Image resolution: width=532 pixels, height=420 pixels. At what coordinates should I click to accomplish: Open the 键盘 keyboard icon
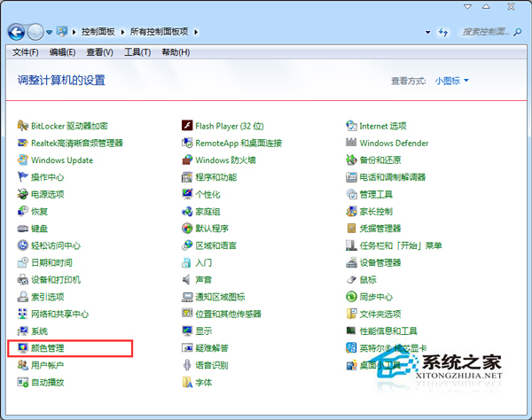23,229
